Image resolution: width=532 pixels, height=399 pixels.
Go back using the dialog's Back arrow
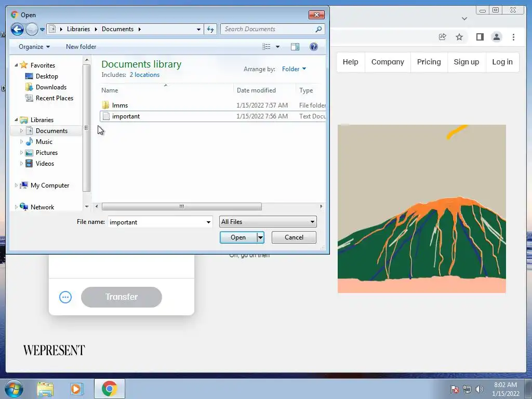tap(17, 29)
